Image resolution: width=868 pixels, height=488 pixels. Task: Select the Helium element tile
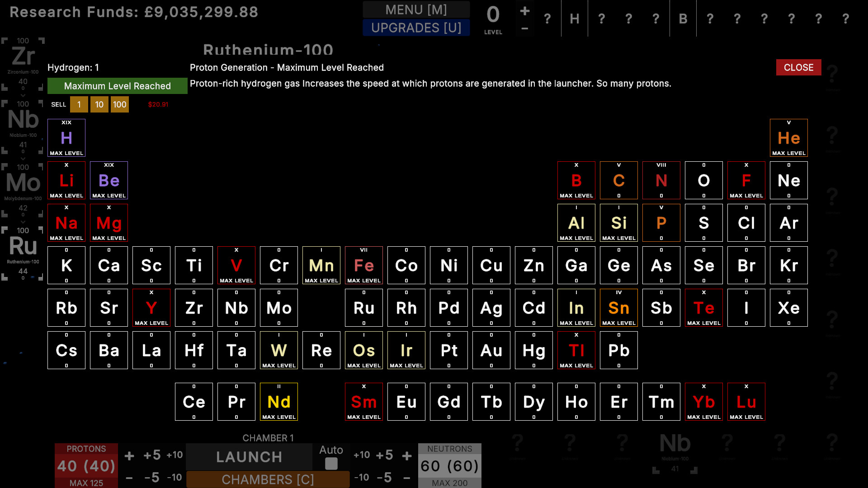pyautogui.click(x=788, y=138)
